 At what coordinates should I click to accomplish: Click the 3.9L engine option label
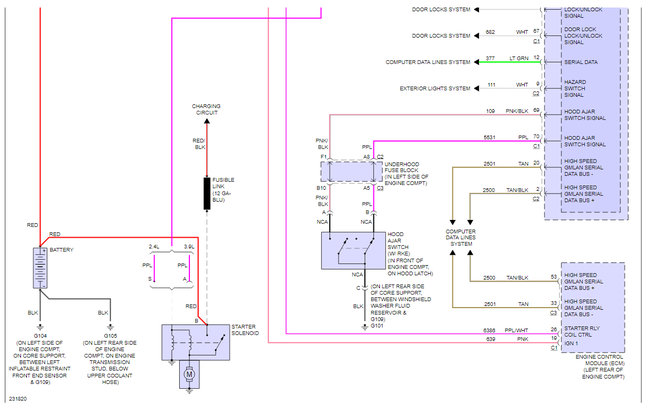point(189,247)
